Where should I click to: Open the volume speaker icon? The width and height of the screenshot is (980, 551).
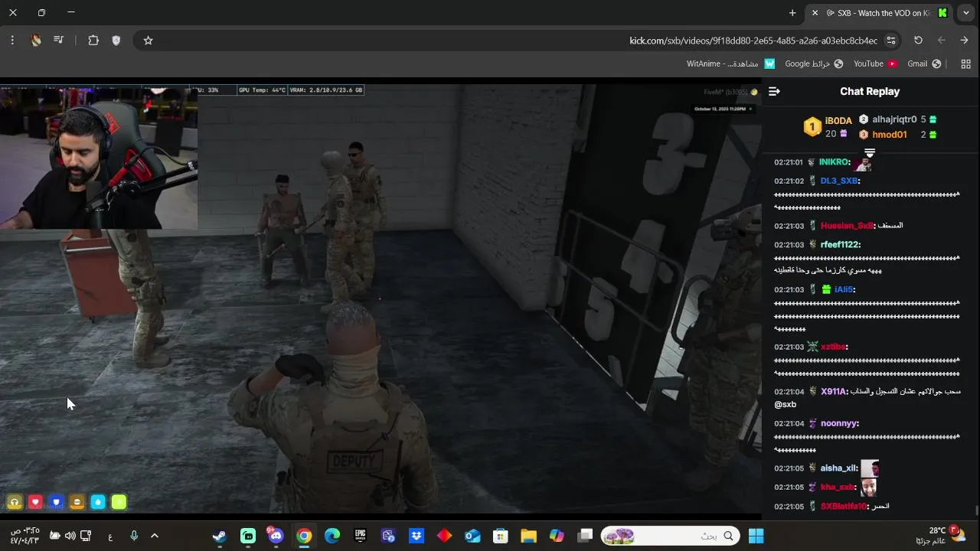click(x=70, y=536)
